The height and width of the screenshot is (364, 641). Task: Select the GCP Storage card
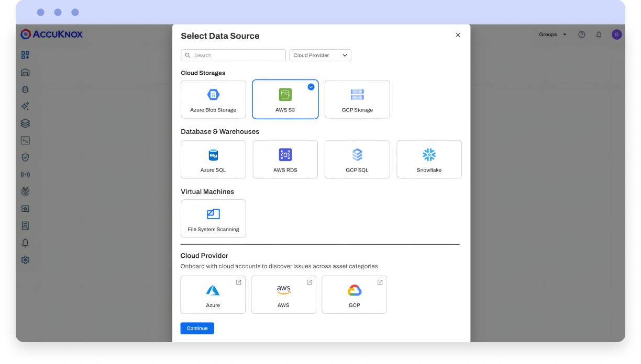(357, 99)
